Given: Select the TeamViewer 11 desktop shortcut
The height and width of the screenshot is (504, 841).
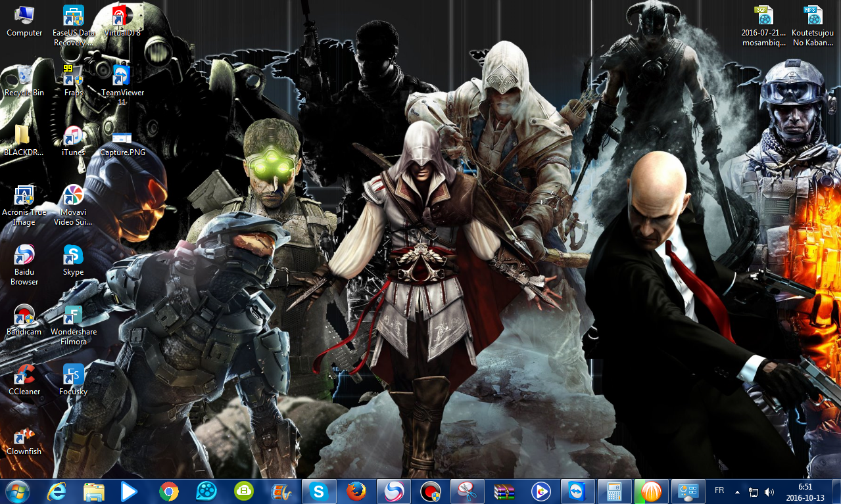Looking at the screenshot, I should tap(122, 85).
